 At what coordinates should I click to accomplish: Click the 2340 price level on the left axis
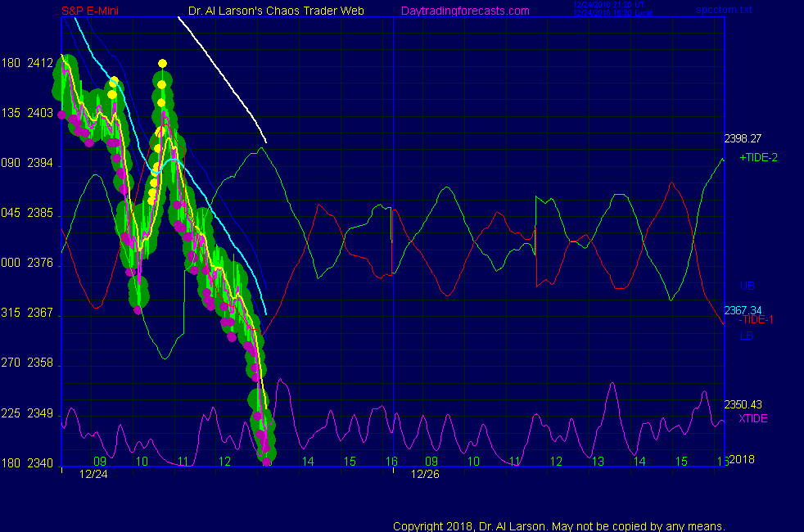point(39,463)
